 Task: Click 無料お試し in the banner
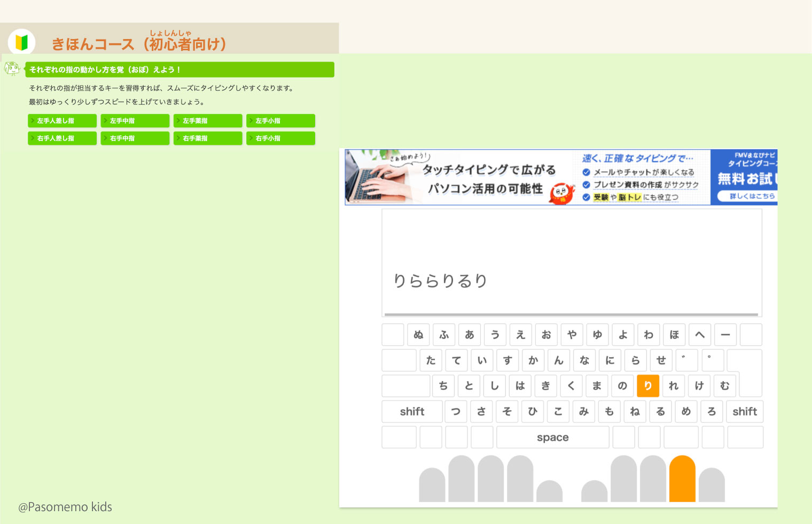coord(746,179)
